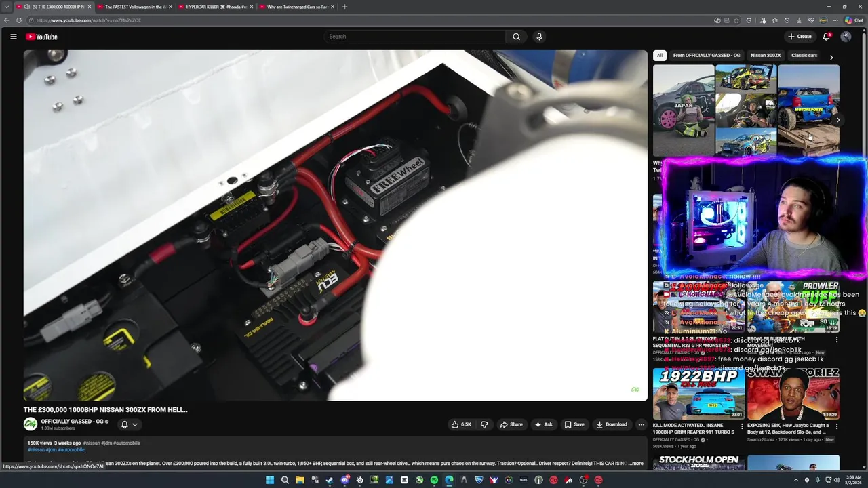Launch Steam from the taskbar
868x488 pixels.
[x=330, y=480]
